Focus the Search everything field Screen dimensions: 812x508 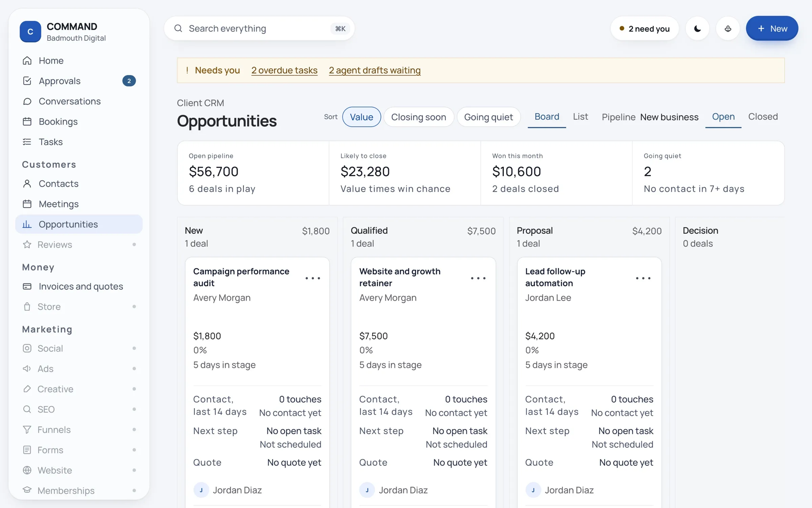click(x=259, y=29)
